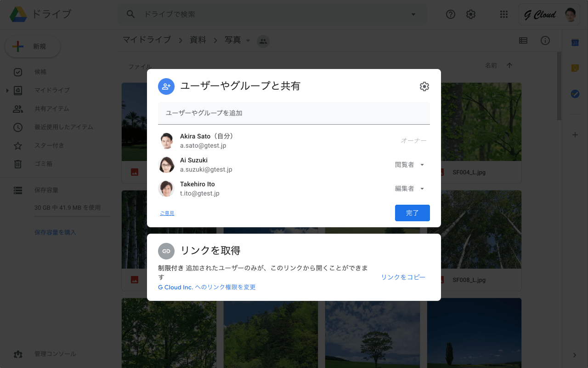Open Calendar in side panel
Viewport: 588px width, 368px height.
(575, 43)
